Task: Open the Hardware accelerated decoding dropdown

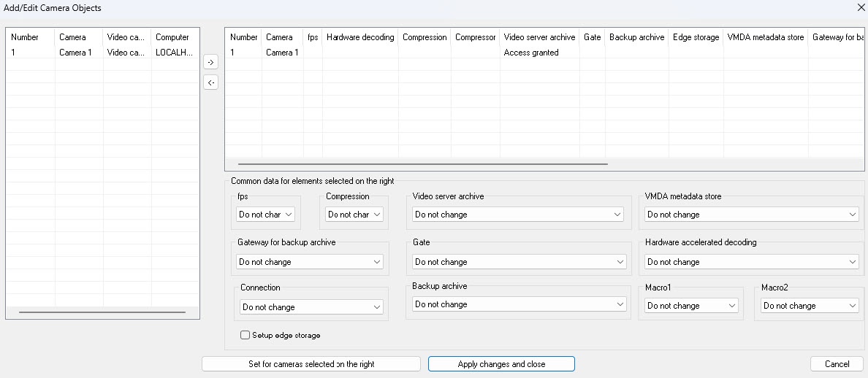Action: [751, 262]
